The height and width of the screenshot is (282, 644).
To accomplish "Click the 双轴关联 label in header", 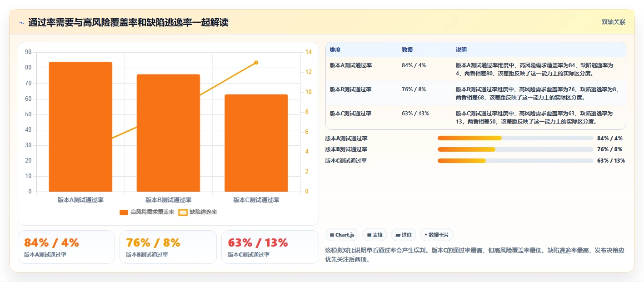I will [x=614, y=22].
